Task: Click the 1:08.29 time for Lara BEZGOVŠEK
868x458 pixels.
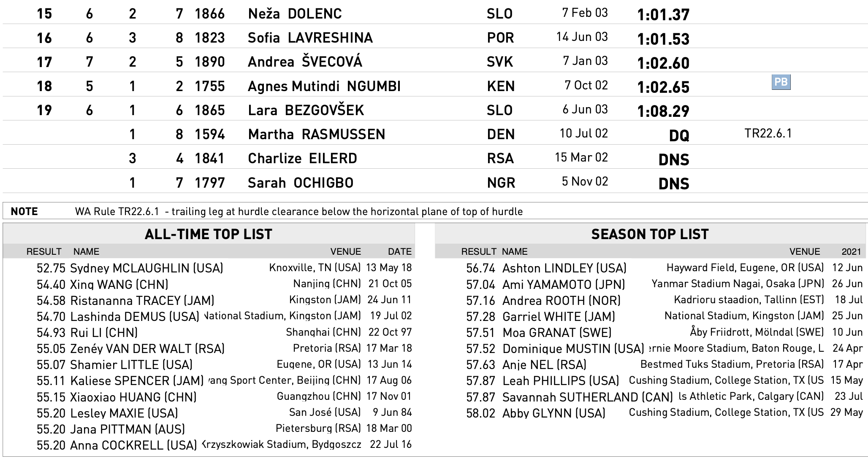Action: (x=663, y=111)
